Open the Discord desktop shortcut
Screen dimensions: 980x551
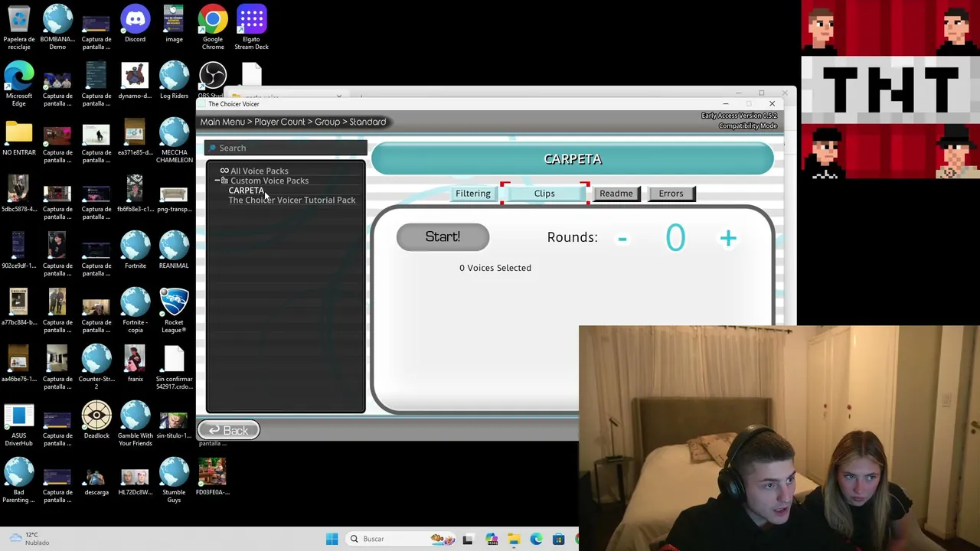point(135,24)
